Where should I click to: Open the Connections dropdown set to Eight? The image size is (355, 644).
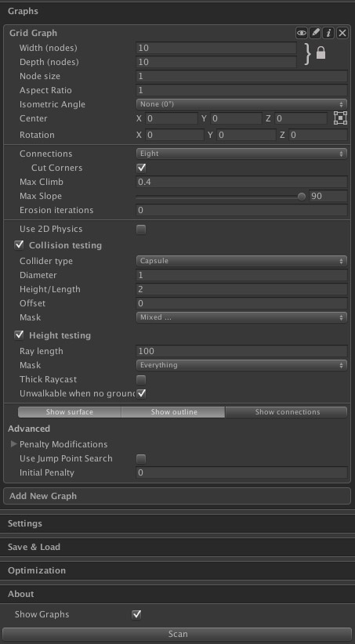pos(241,154)
